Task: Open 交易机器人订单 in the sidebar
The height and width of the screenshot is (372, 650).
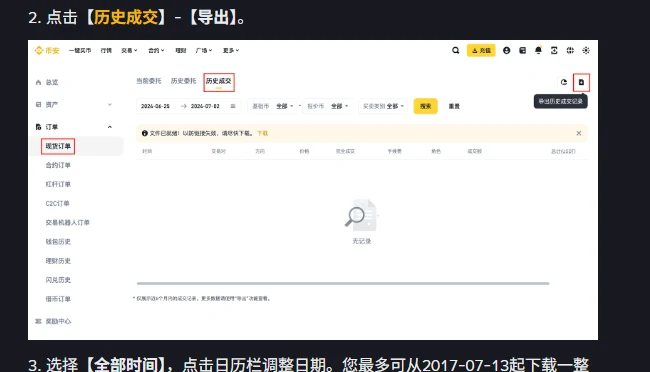Action: point(68,222)
